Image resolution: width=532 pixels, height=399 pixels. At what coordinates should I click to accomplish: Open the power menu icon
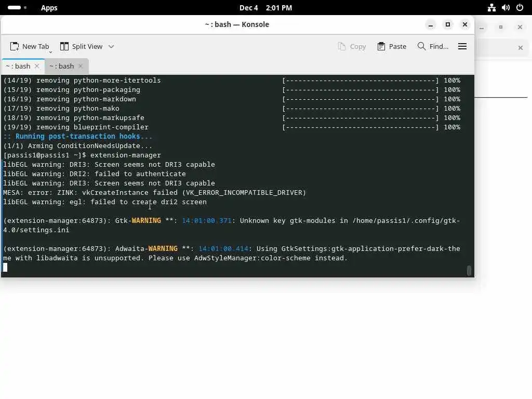(520, 8)
